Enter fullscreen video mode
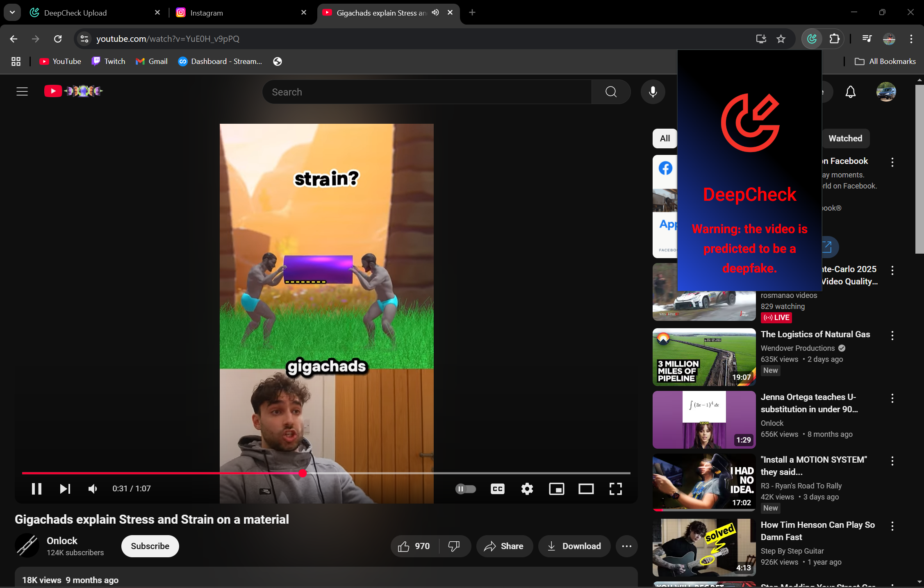The image size is (924, 588). click(615, 488)
